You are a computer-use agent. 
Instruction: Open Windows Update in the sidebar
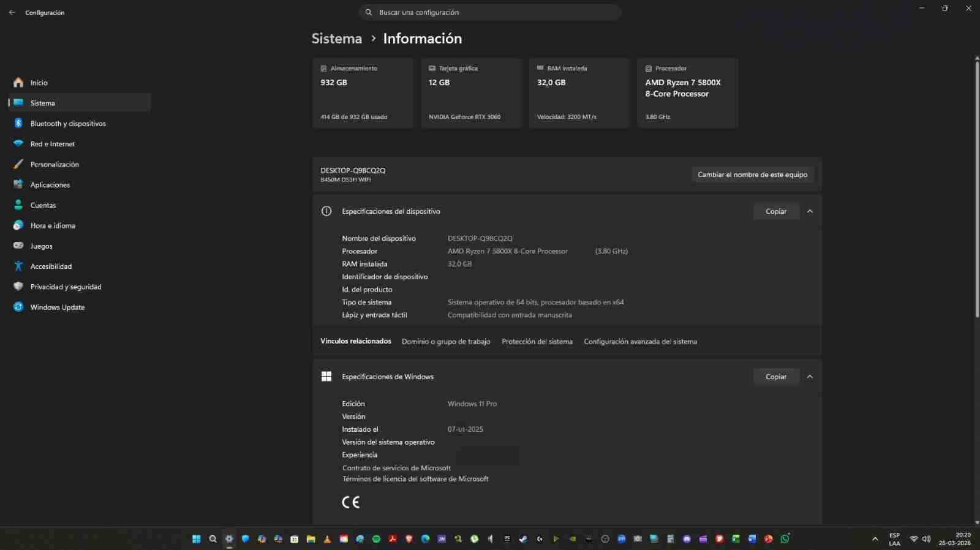click(80, 307)
